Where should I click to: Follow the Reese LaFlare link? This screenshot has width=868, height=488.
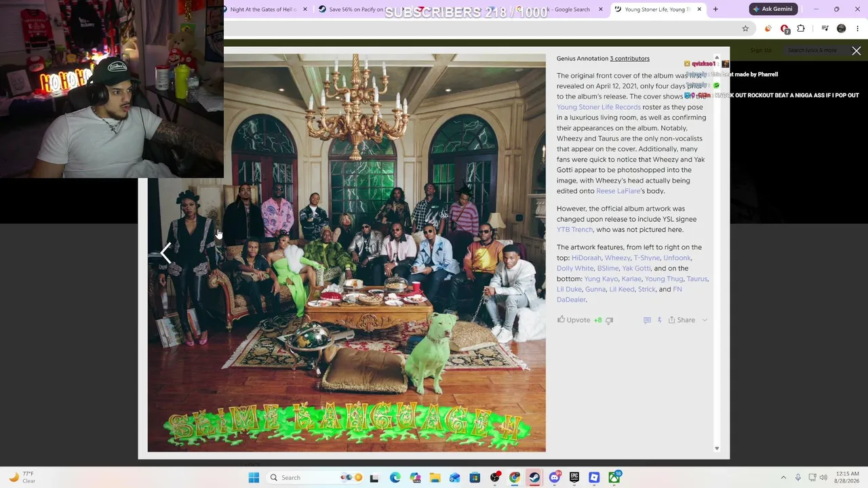(618, 191)
